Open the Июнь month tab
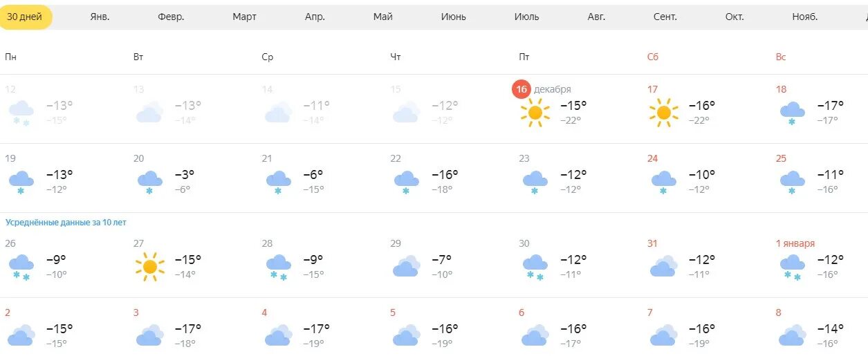Screen dimensions: 868x356 click(x=454, y=17)
